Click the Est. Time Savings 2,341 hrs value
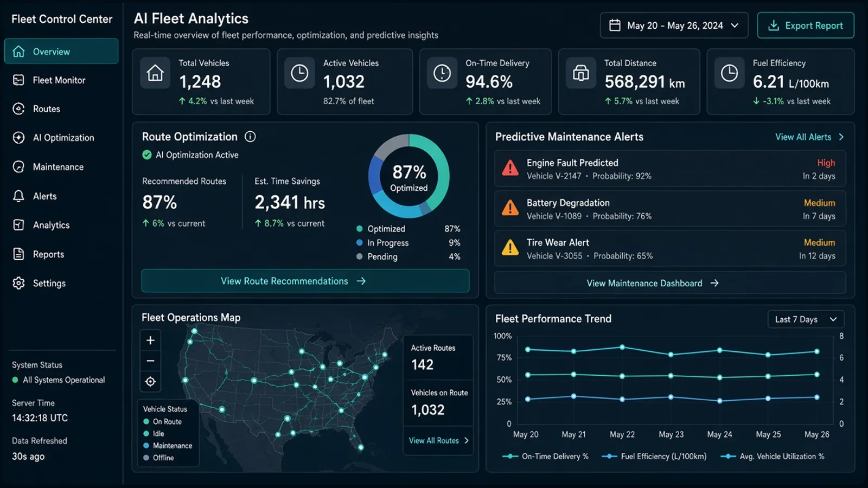This screenshot has height=488, width=868. coord(290,203)
